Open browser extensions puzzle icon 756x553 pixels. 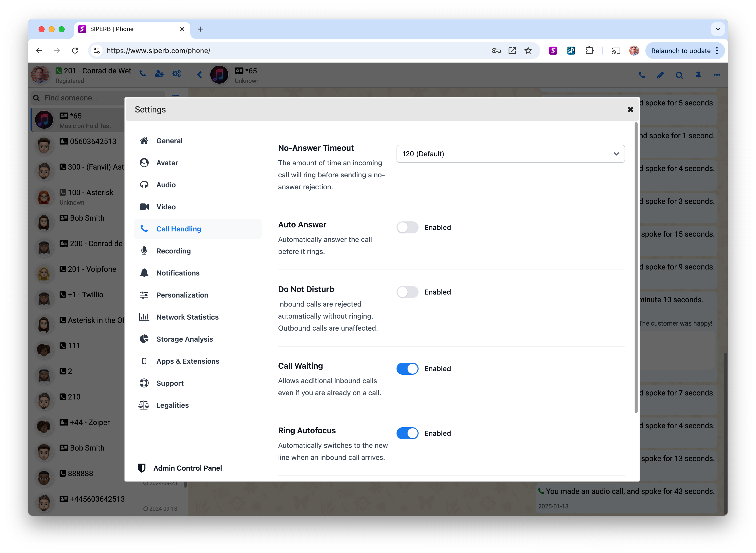(590, 51)
